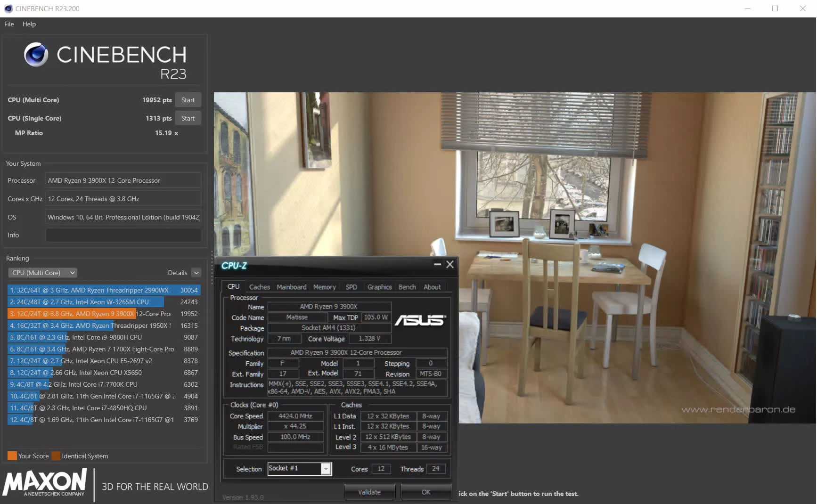The width and height of the screenshot is (817, 504).
Task: Maximize the Cinebench window
Action: pyautogui.click(x=775, y=8)
